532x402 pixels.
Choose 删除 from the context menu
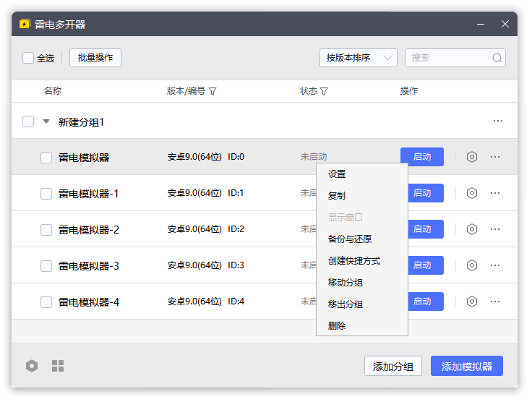[x=337, y=326]
